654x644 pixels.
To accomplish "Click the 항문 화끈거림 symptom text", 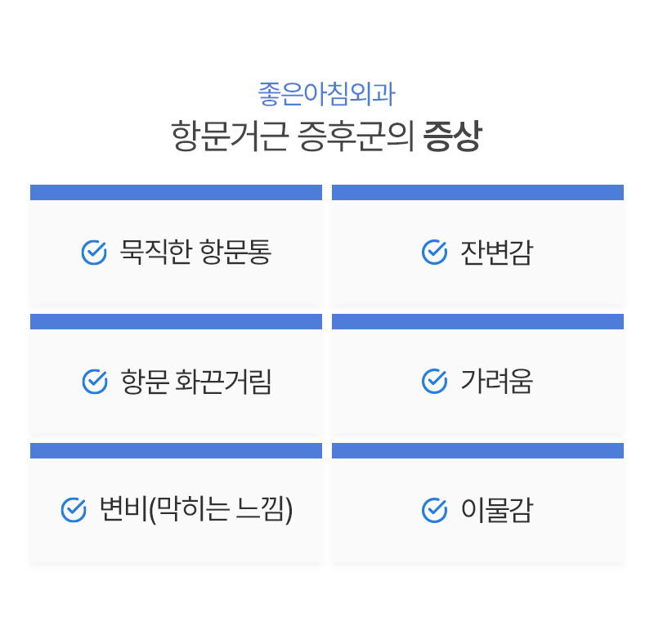I will 196,381.
